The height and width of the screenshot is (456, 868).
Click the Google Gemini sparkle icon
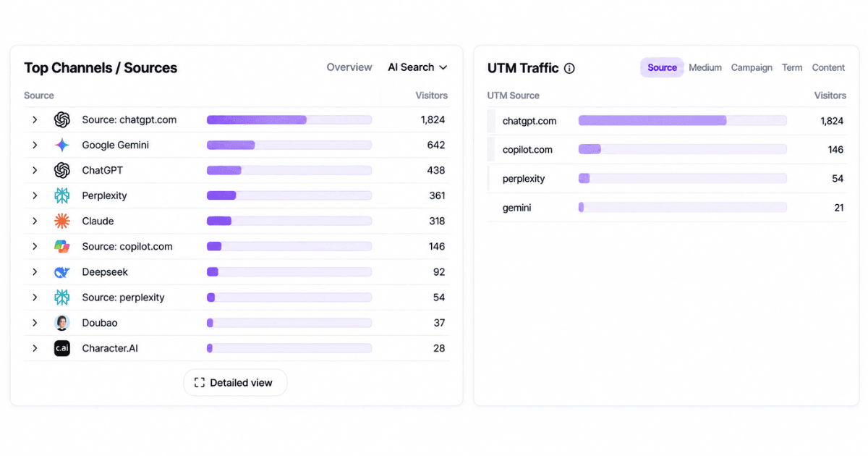tap(62, 145)
